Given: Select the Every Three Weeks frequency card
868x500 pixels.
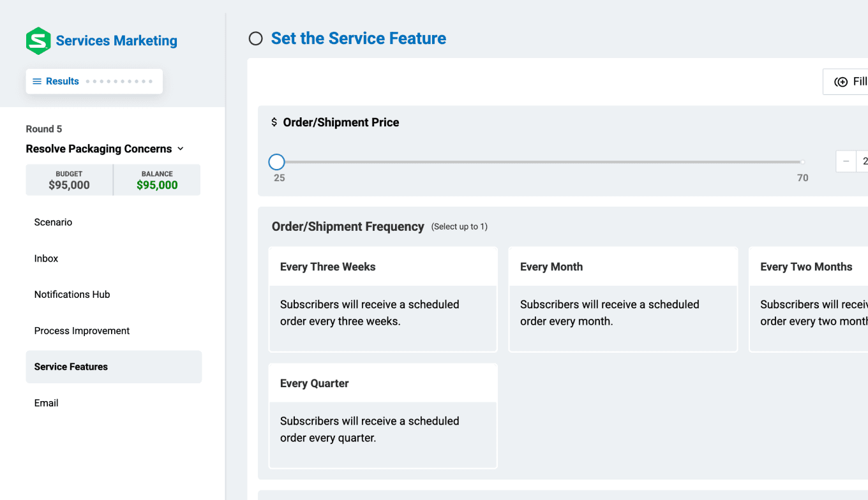Looking at the screenshot, I should [x=383, y=299].
